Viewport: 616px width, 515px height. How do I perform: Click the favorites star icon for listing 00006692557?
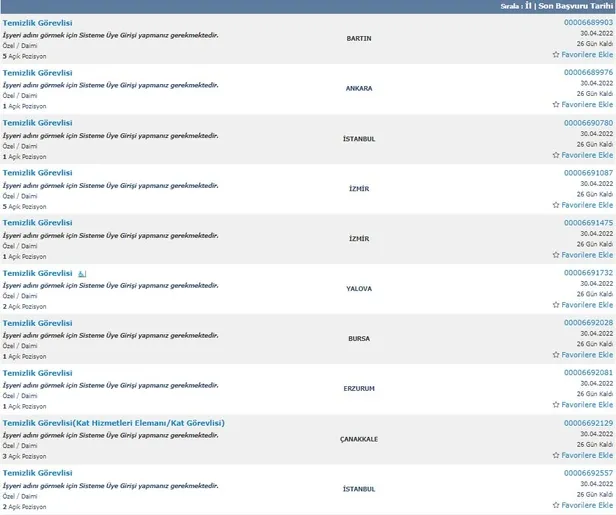(556, 505)
